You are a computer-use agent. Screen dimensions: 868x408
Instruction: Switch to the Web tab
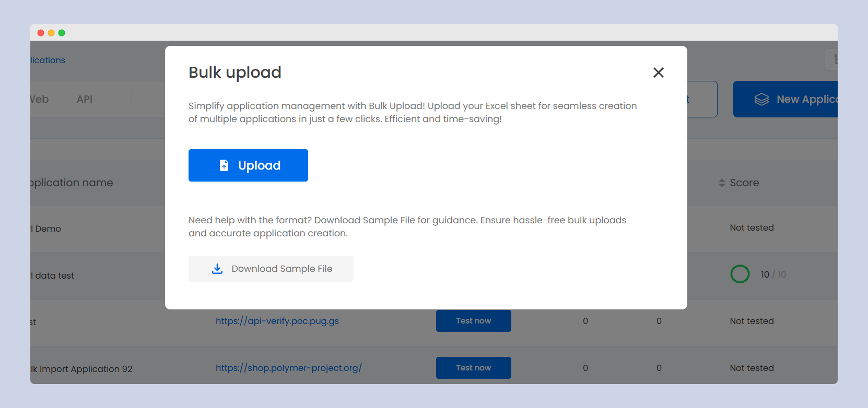40,99
